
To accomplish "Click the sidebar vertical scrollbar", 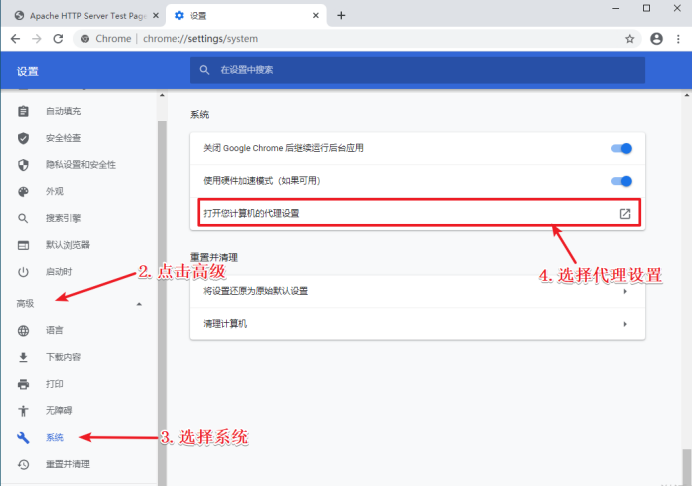I will pyautogui.click(x=162, y=304).
